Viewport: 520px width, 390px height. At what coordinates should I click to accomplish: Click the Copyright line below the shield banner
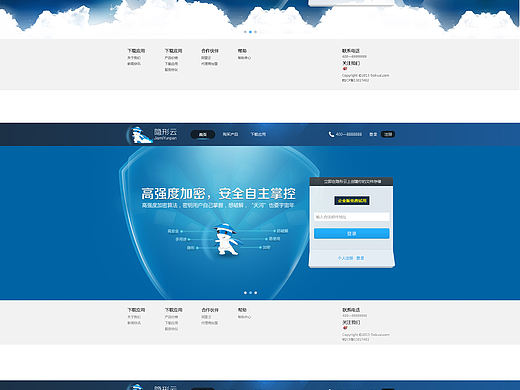[366, 334]
